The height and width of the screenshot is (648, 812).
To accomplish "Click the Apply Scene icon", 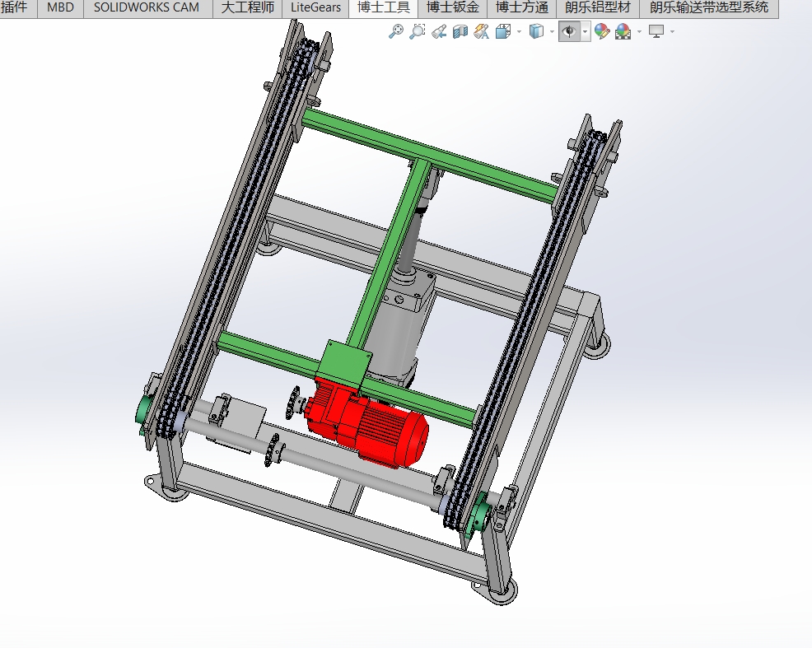I will [x=623, y=31].
